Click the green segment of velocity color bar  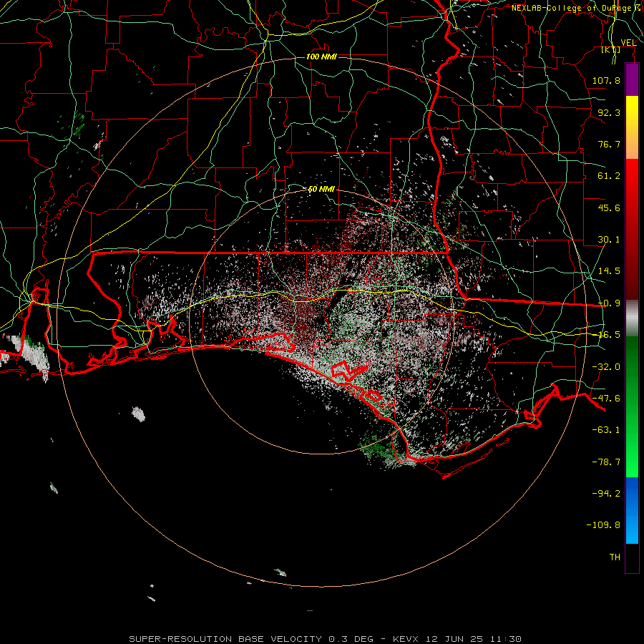632,406
